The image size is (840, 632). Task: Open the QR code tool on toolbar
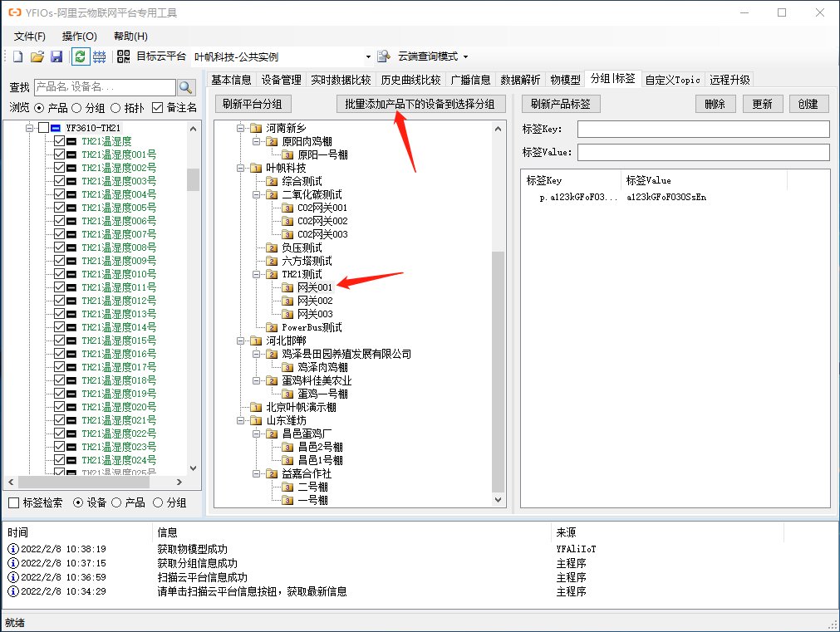coord(122,56)
